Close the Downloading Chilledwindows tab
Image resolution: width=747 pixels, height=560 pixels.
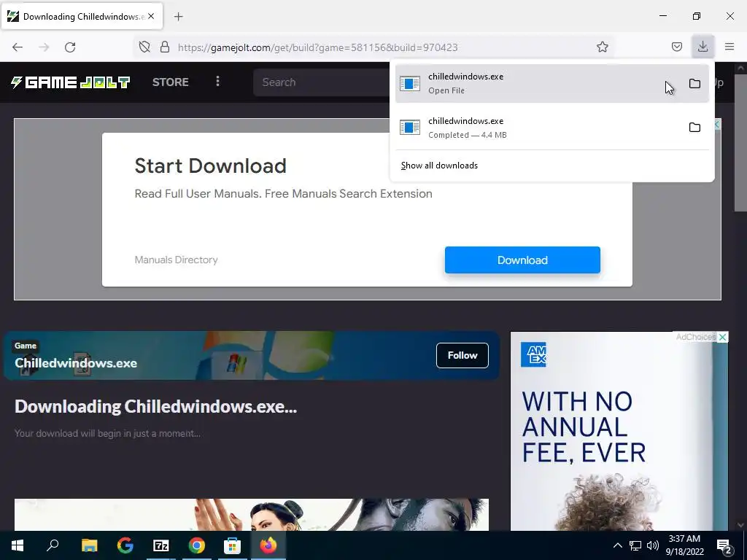click(x=151, y=16)
